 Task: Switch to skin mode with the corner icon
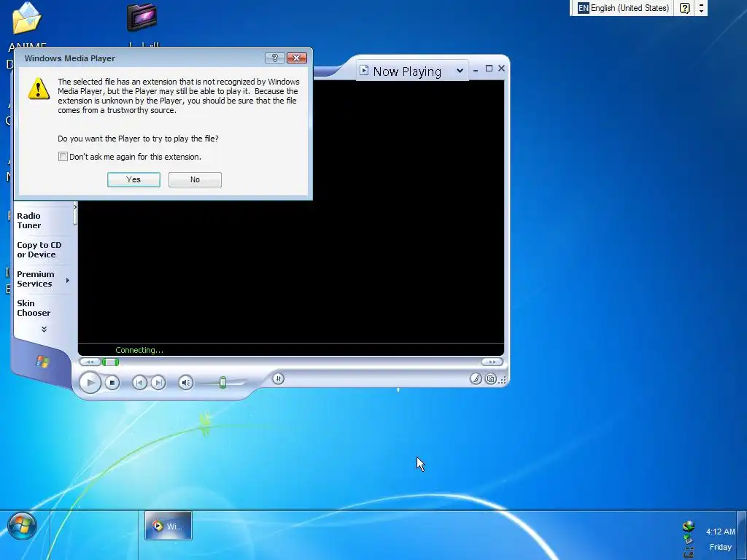[490, 379]
